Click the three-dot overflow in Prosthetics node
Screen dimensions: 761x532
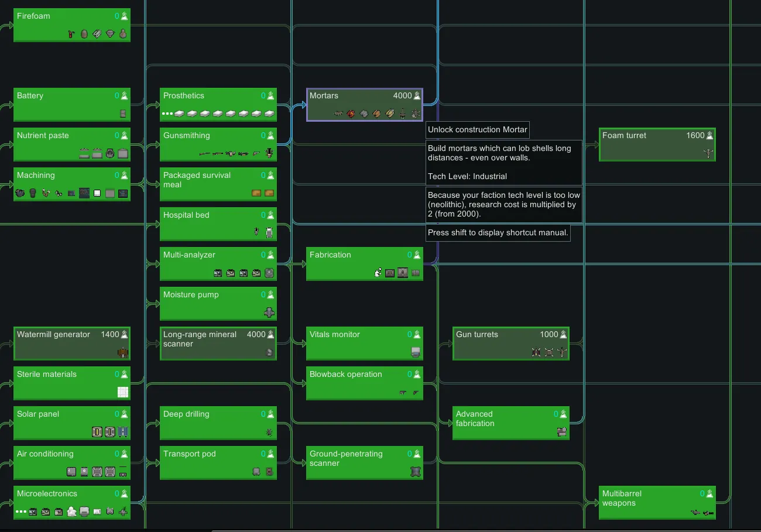(x=167, y=114)
